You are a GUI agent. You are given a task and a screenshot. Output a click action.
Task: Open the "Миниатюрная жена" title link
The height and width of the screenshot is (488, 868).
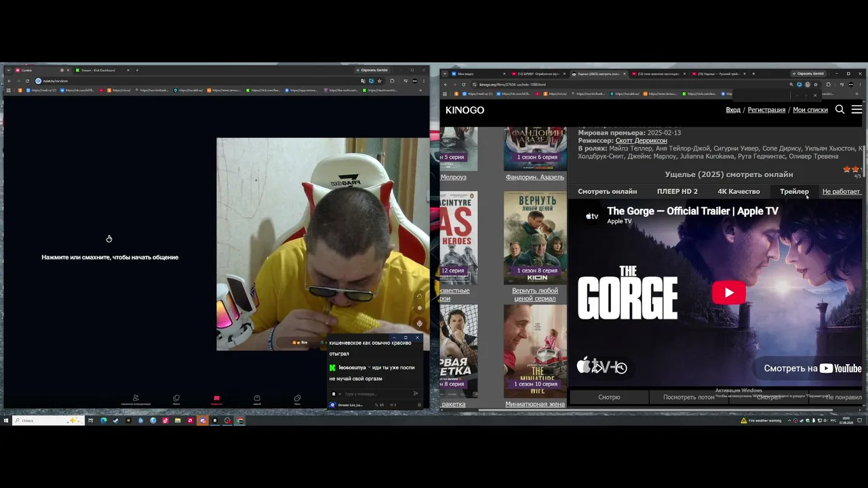point(535,405)
